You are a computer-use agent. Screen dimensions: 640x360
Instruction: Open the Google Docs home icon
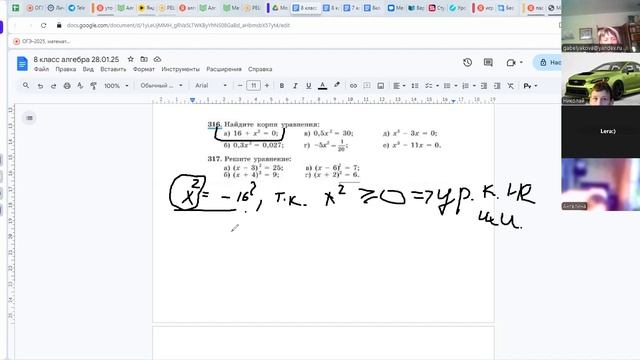click(x=22, y=64)
